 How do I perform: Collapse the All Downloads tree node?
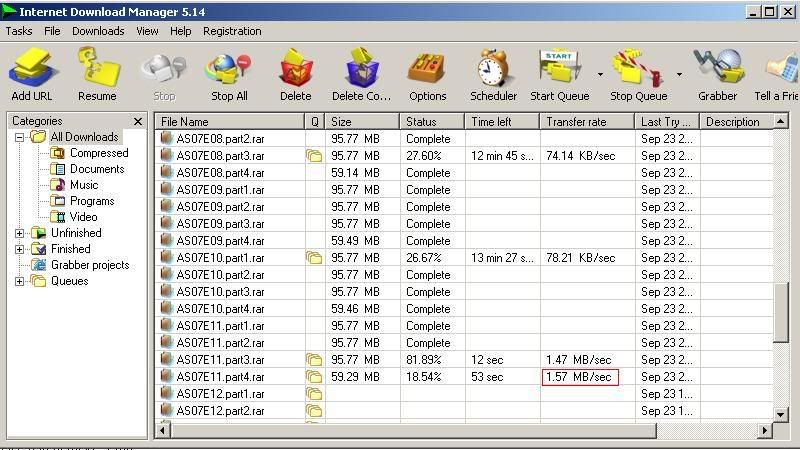[20, 137]
